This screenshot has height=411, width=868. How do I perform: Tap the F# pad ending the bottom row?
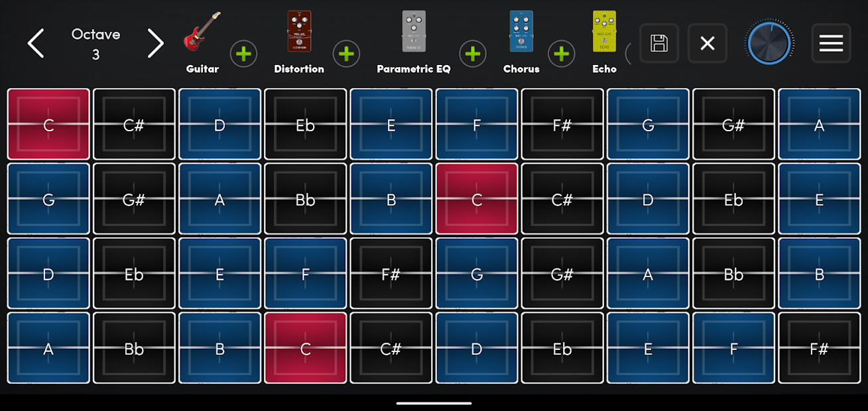819,348
